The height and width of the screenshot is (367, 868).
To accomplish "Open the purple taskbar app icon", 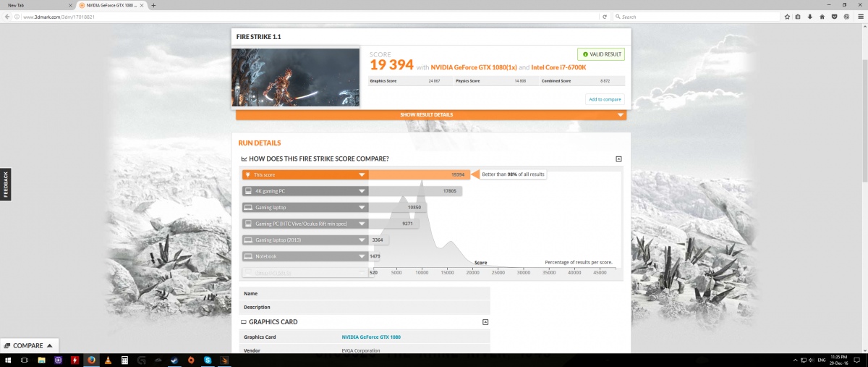I will coord(58,360).
